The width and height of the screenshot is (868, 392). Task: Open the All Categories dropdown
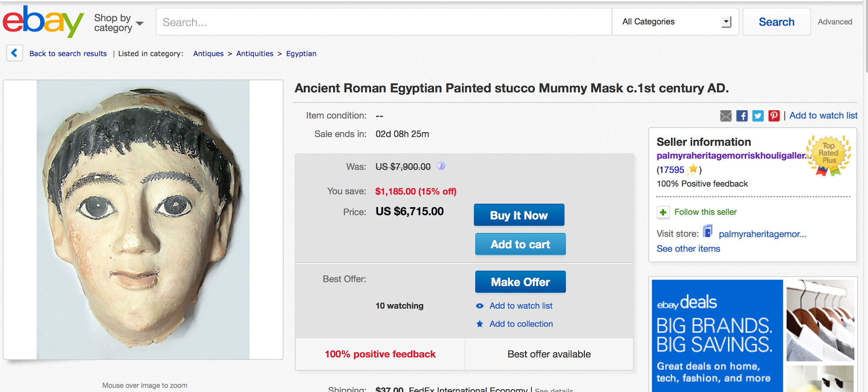675,22
